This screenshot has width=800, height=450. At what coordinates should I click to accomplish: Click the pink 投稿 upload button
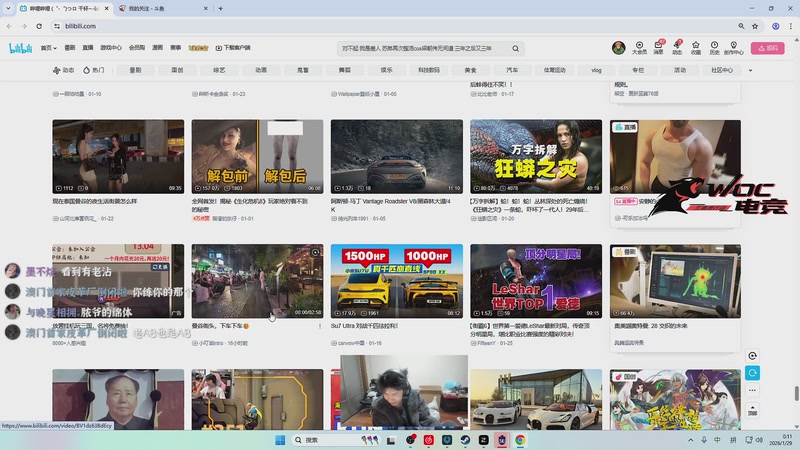[x=767, y=48]
